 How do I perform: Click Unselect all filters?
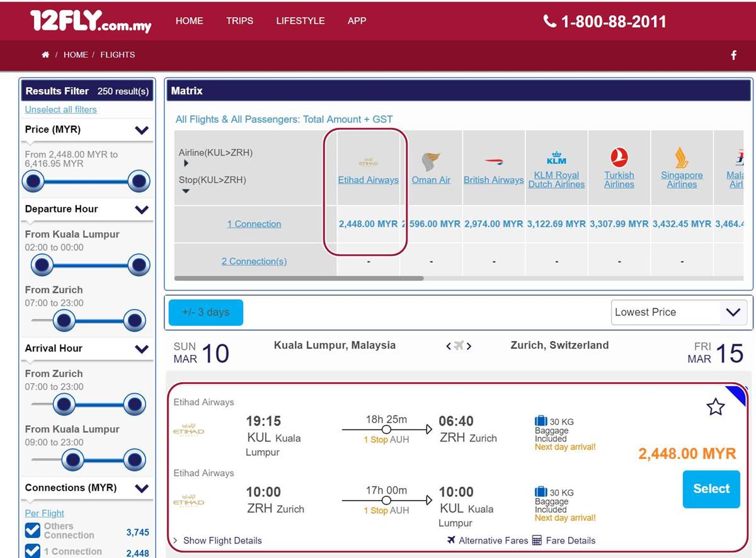point(61,109)
